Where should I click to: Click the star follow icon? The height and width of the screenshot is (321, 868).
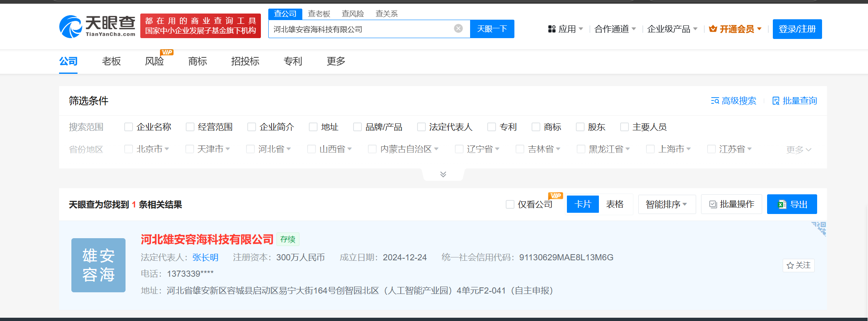click(790, 266)
